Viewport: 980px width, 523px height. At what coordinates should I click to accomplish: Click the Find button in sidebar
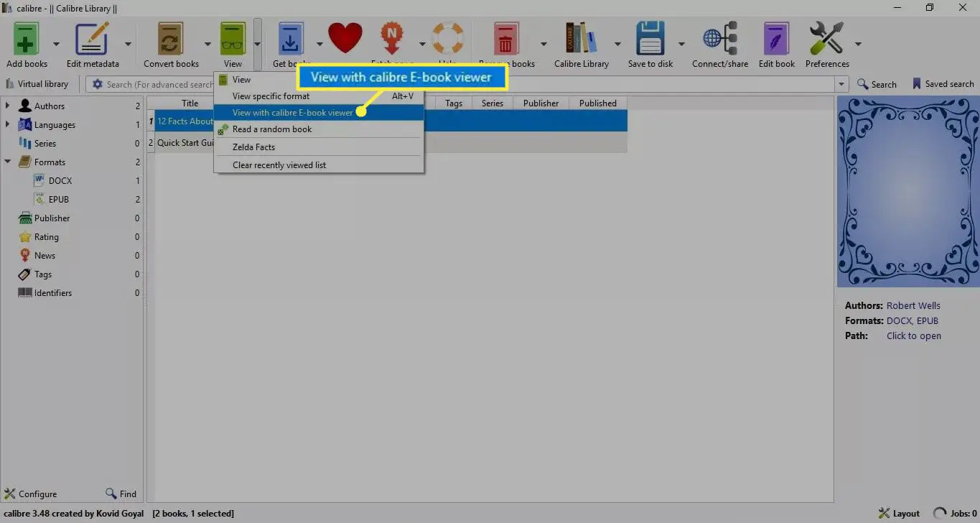pyautogui.click(x=121, y=494)
